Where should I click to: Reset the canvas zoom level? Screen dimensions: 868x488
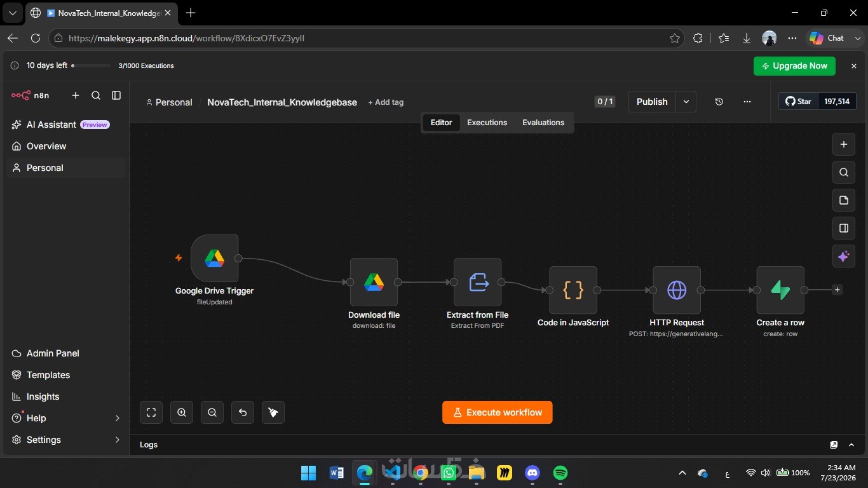pos(243,412)
